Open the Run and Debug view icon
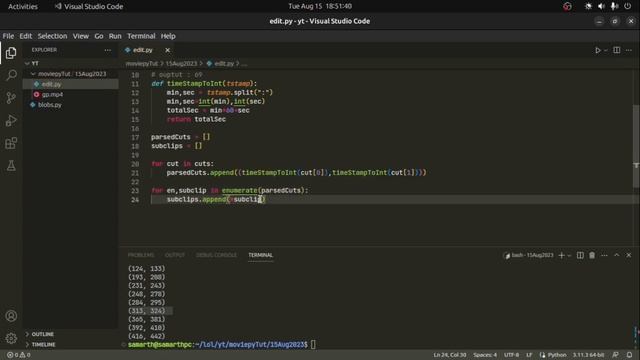This screenshot has width=640, height=360. [x=11, y=120]
